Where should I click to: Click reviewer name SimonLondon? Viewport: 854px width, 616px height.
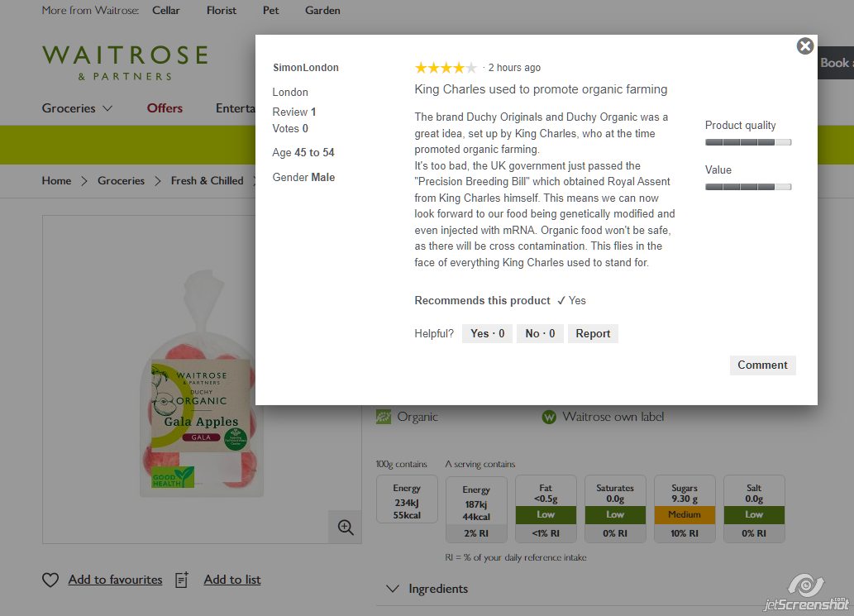pyautogui.click(x=306, y=68)
